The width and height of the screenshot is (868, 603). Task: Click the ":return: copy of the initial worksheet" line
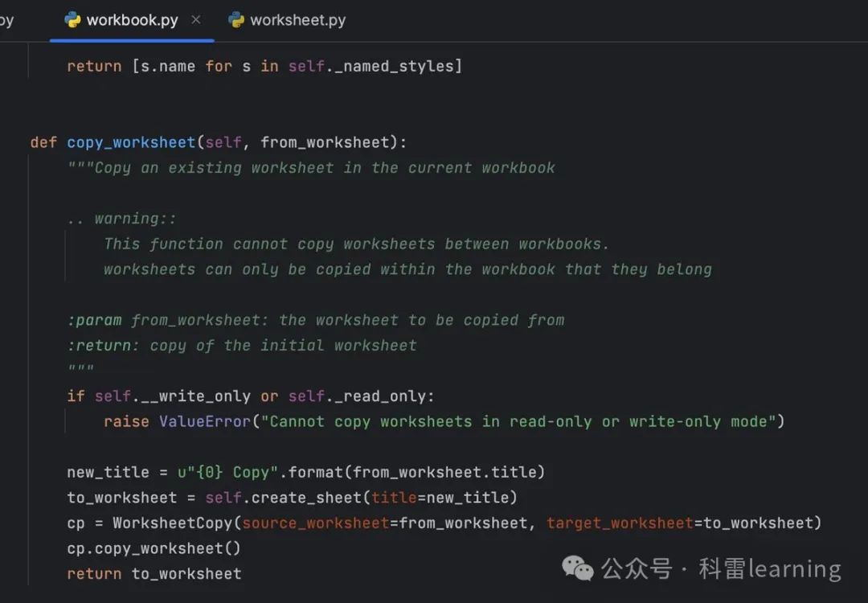[242, 346]
